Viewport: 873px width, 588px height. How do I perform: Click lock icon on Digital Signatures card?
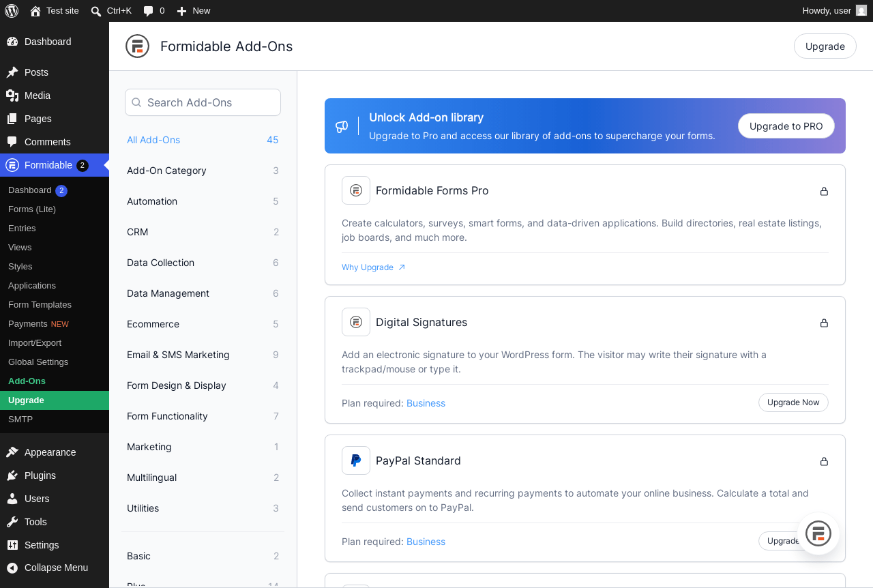coord(824,323)
